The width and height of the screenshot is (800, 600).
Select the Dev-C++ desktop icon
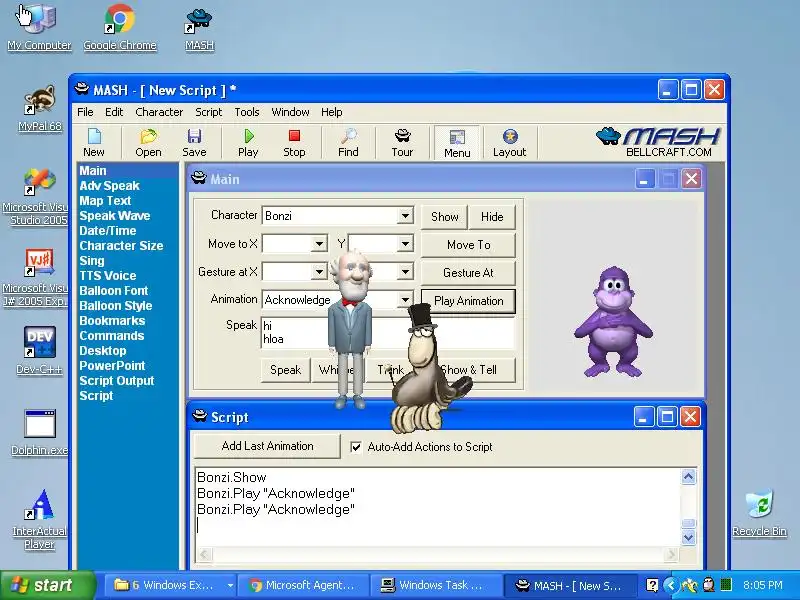click(x=39, y=351)
